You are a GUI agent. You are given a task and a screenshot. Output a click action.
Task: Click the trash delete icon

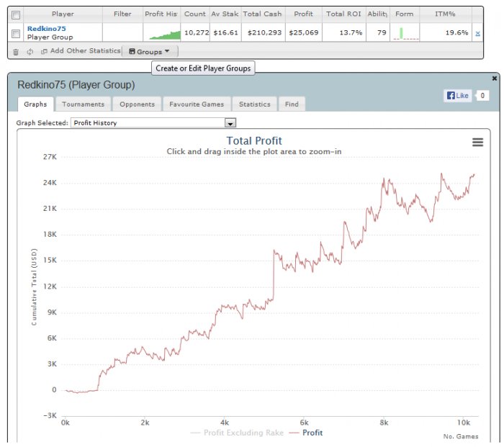click(16, 52)
